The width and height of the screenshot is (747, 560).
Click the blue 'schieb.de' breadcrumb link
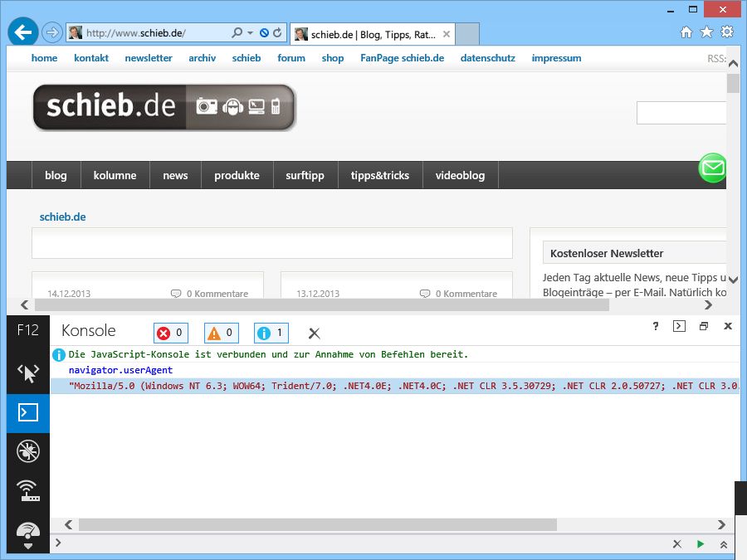(62, 217)
